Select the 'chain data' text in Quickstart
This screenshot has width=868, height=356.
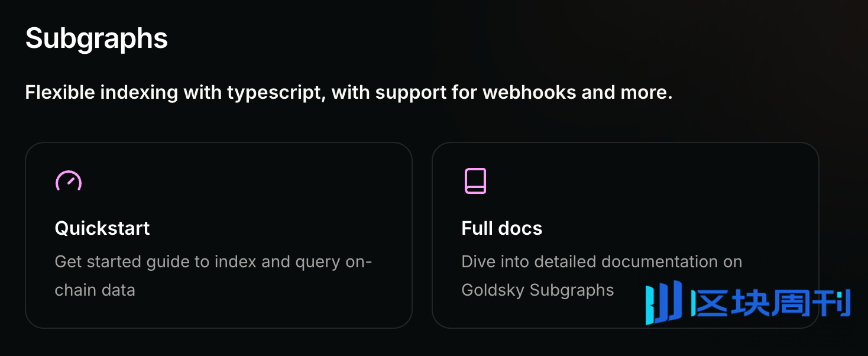coord(95,290)
